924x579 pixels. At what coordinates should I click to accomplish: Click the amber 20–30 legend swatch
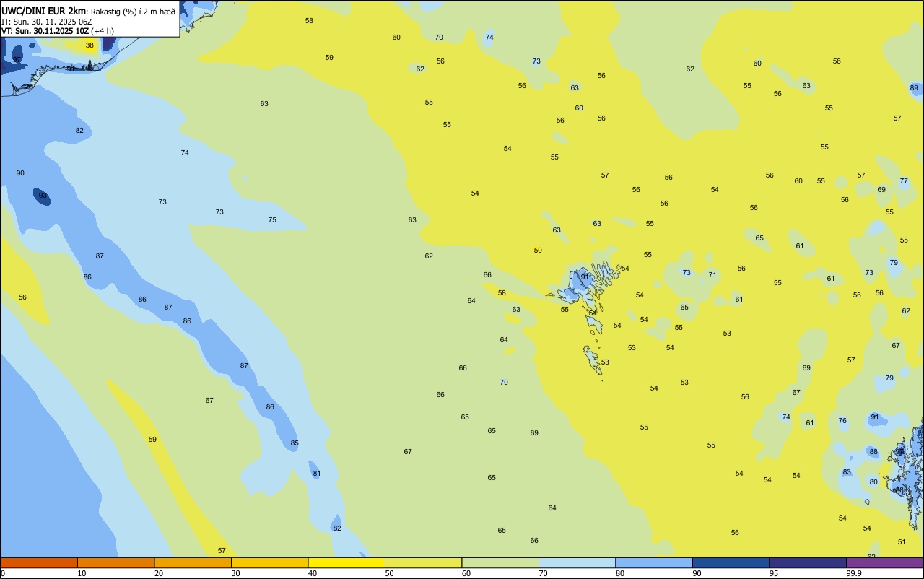(x=193, y=562)
